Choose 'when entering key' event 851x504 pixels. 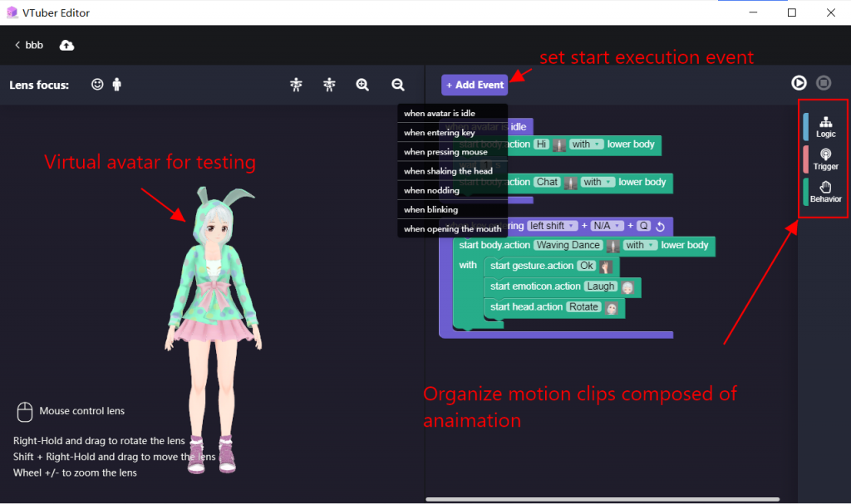click(x=453, y=132)
